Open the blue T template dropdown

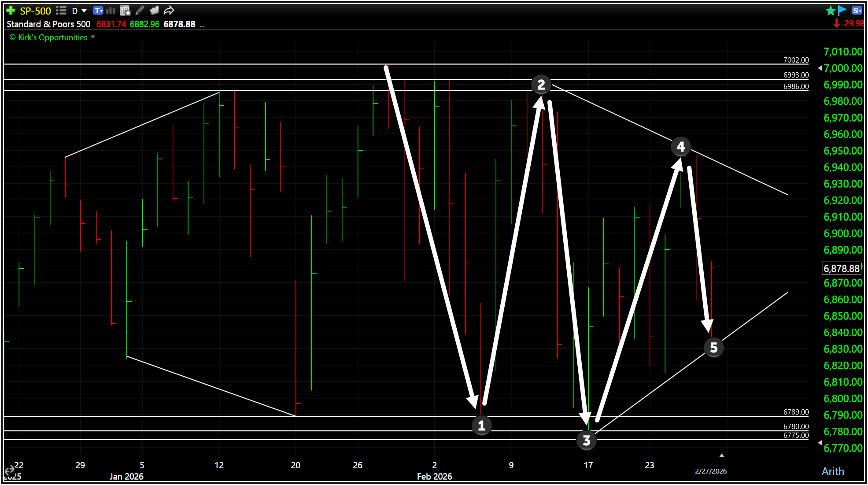pos(98,11)
